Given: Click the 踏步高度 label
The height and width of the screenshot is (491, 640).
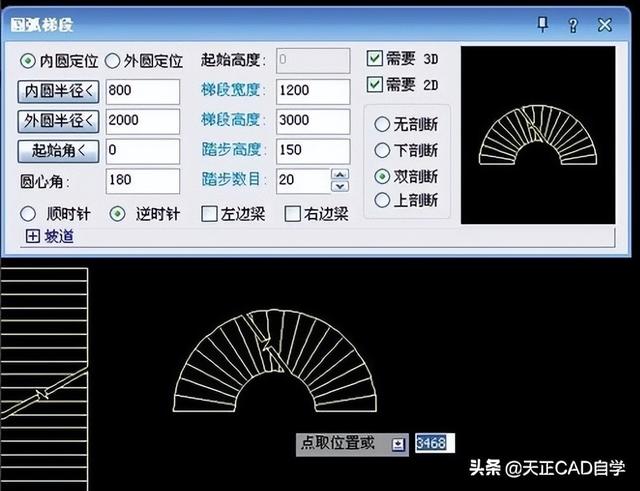Looking at the screenshot, I should pos(233,150).
